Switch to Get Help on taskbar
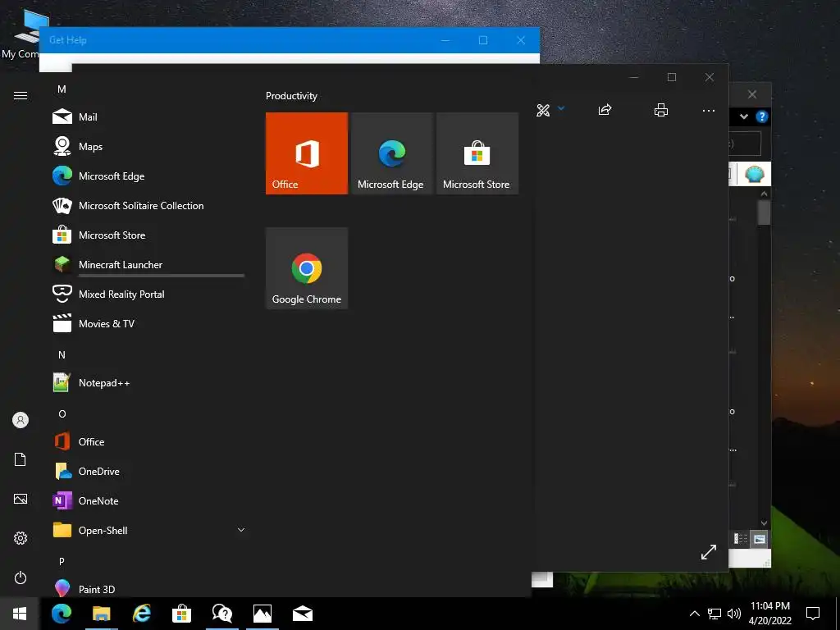Image resolution: width=840 pixels, height=630 pixels. click(221, 614)
